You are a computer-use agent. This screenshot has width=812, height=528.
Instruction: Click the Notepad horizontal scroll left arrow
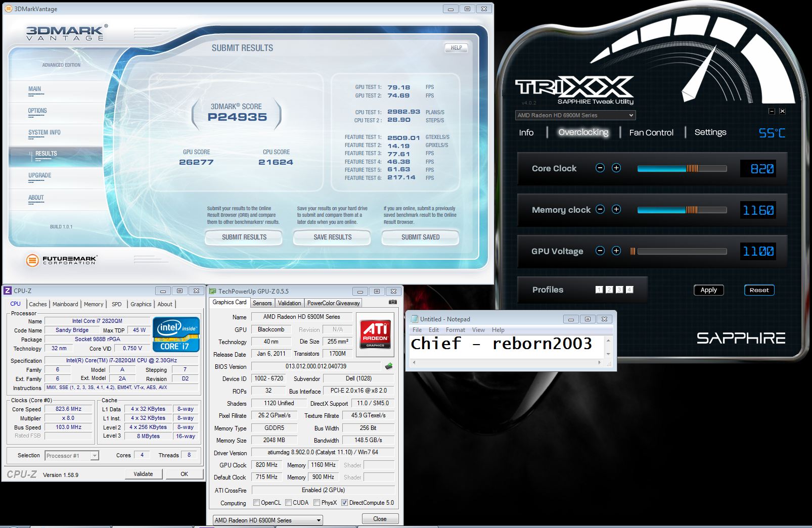(x=414, y=362)
